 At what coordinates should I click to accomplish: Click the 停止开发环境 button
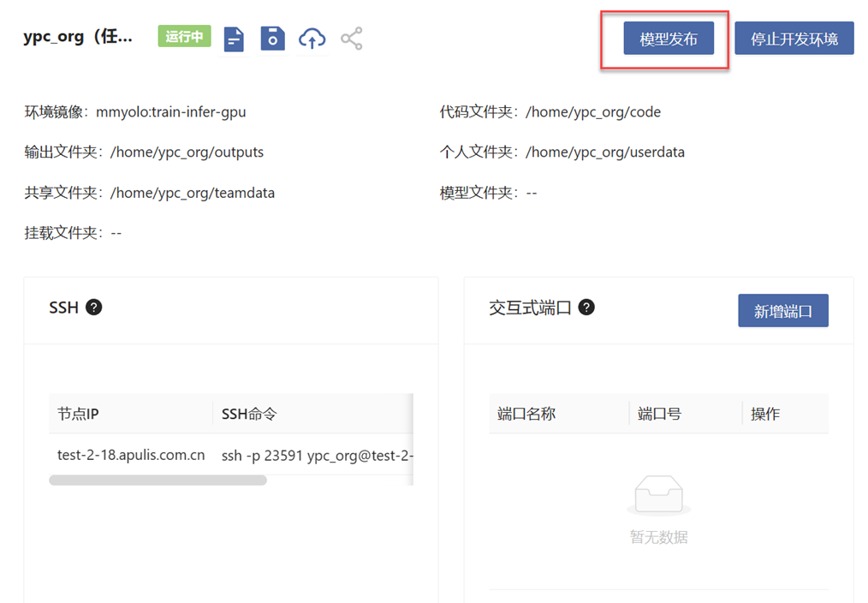pyautogui.click(x=794, y=39)
